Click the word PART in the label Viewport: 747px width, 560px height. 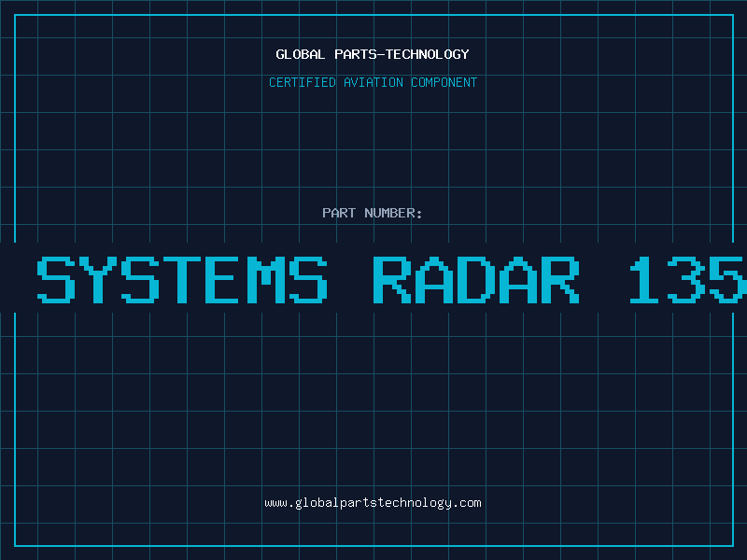(x=338, y=213)
